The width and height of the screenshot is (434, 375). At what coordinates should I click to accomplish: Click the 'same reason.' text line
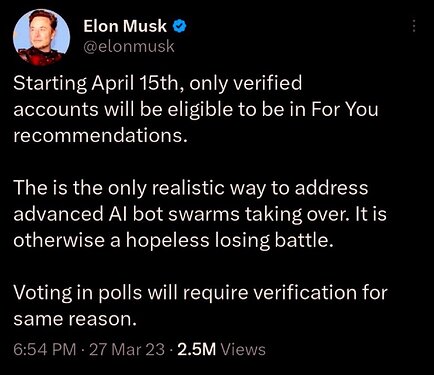(75, 319)
